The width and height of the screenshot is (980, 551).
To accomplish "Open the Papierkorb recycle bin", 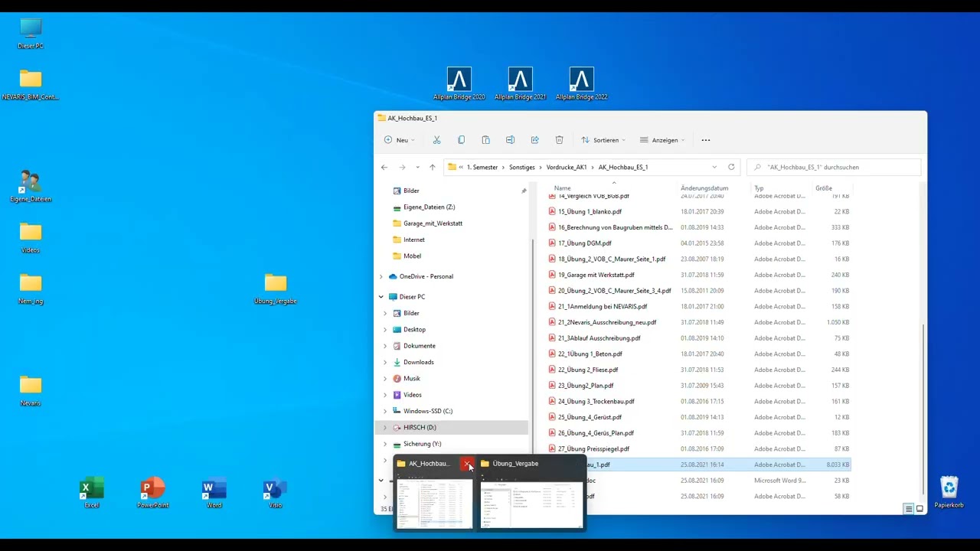I will pyautogui.click(x=949, y=492).
